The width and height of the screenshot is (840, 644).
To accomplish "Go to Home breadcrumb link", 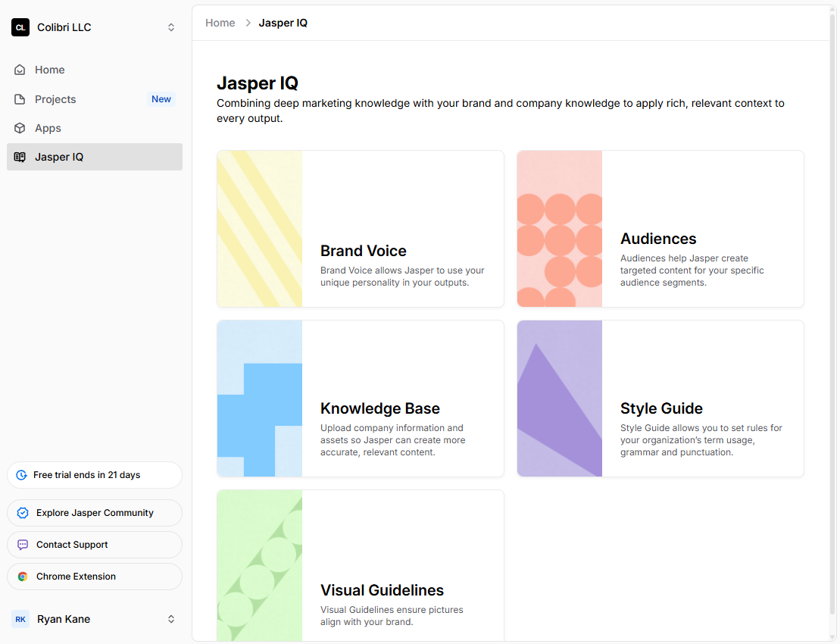I will [x=220, y=23].
